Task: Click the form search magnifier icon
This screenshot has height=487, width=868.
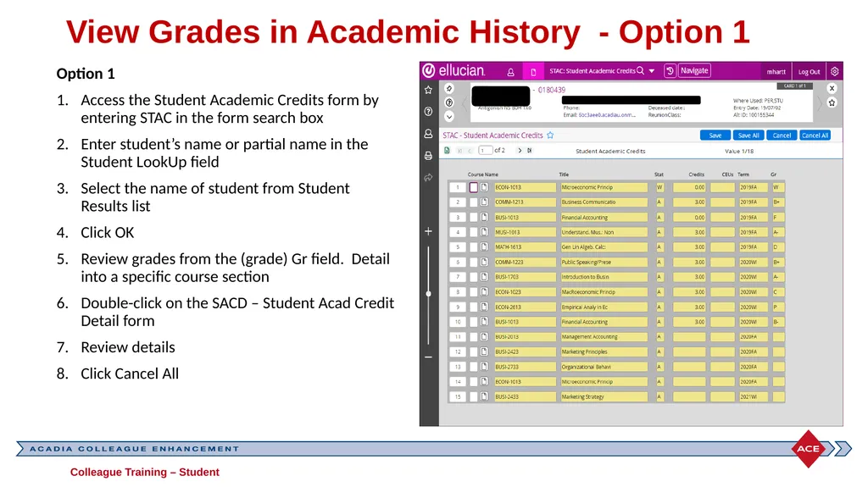Action: coord(641,71)
